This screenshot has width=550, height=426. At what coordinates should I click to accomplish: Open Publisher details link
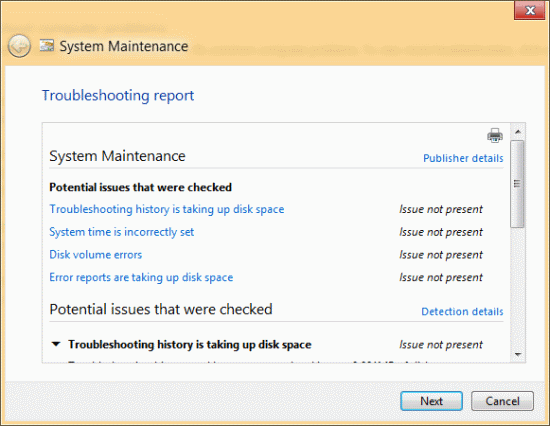463,158
